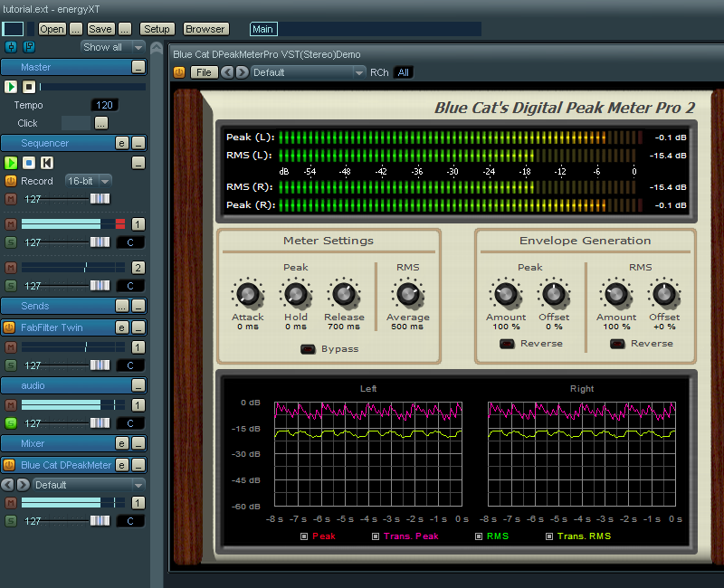Click the first blue icon left of Show all
Viewport: 724px width, 588px height.
coord(11,47)
